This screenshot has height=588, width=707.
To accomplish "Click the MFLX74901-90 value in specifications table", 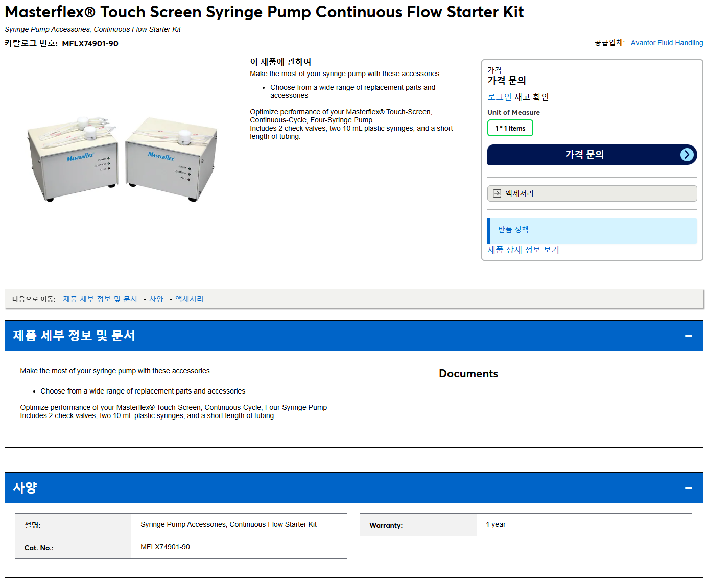I will click(165, 547).
